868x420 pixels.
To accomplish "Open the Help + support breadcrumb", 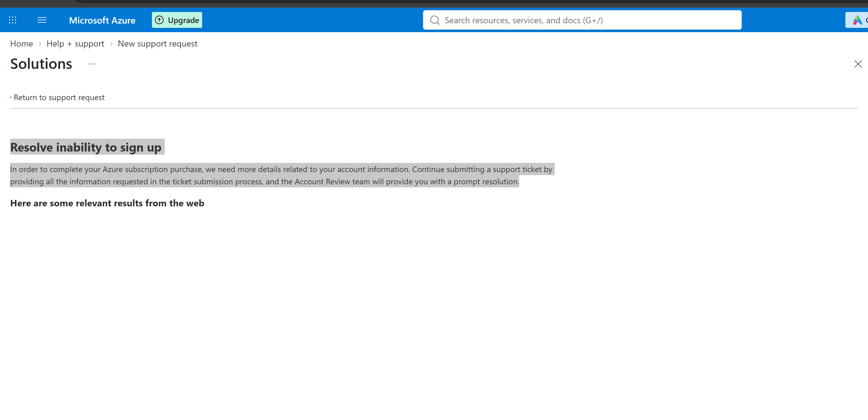I will [x=75, y=43].
